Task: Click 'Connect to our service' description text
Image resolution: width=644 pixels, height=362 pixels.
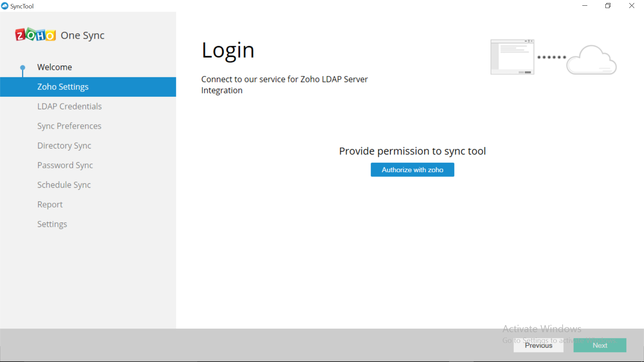Action: [284, 85]
